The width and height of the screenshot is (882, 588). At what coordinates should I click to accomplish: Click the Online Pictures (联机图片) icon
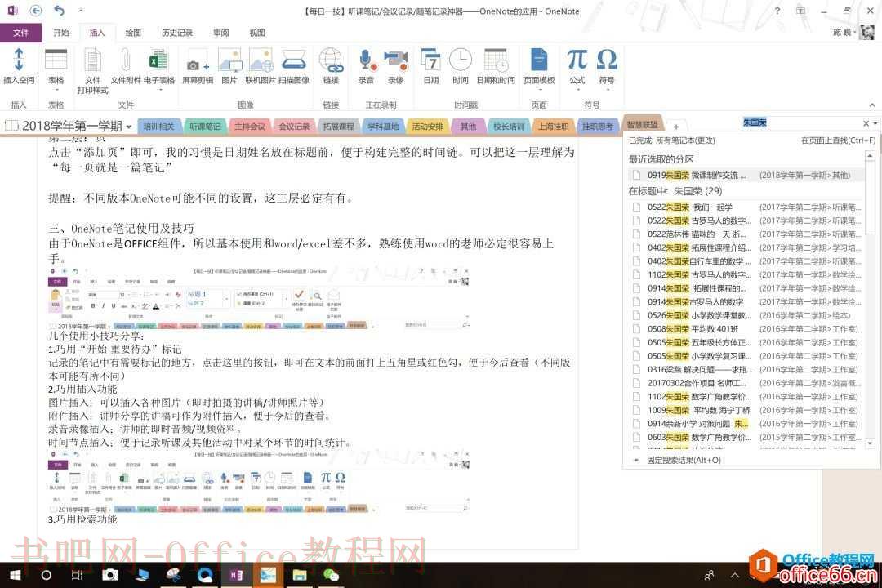pos(261,60)
